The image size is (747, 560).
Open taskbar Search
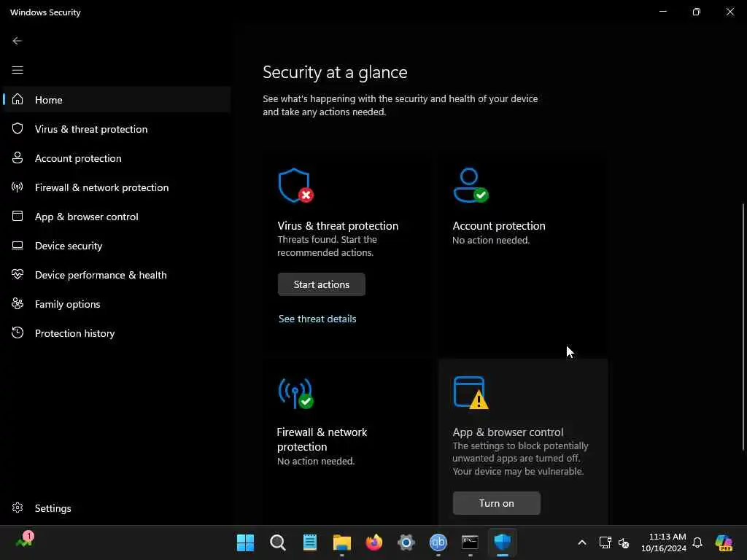click(x=278, y=542)
